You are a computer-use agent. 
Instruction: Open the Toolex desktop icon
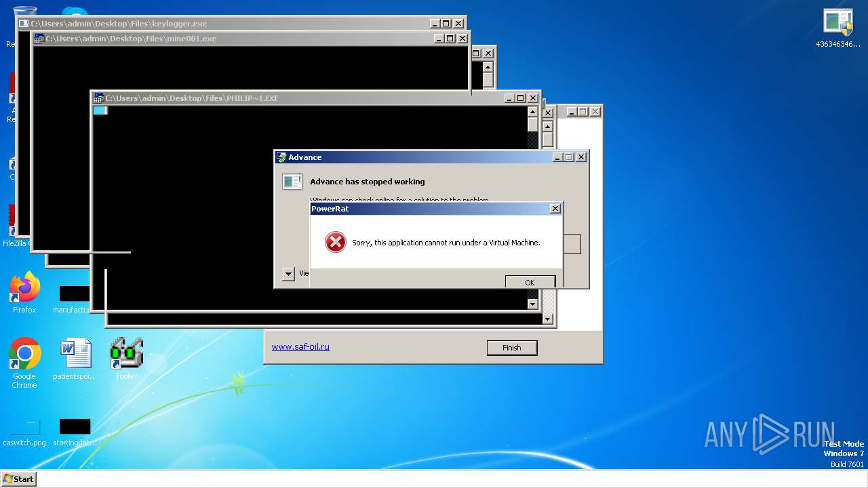[126, 359]
